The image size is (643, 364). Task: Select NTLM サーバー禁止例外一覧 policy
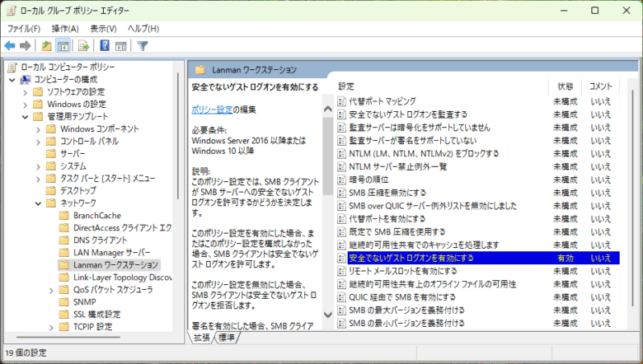pos(398,166)
